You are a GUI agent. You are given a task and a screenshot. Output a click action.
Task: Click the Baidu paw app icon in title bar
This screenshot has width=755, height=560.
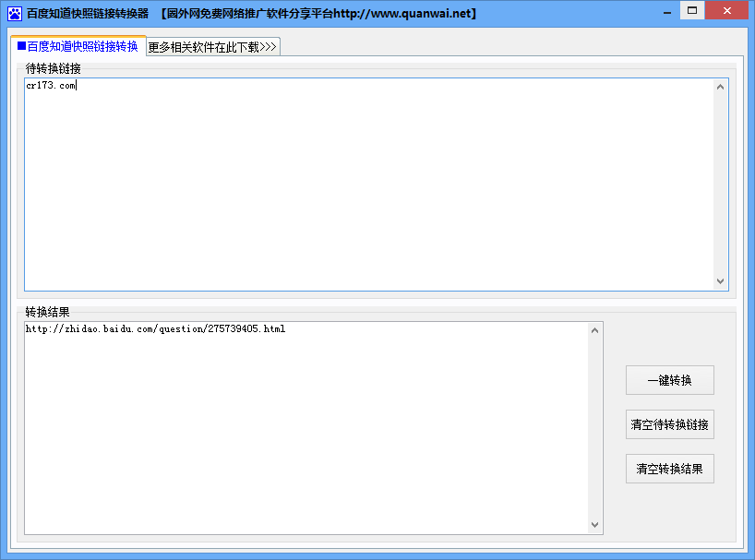[x=15, y=14]
